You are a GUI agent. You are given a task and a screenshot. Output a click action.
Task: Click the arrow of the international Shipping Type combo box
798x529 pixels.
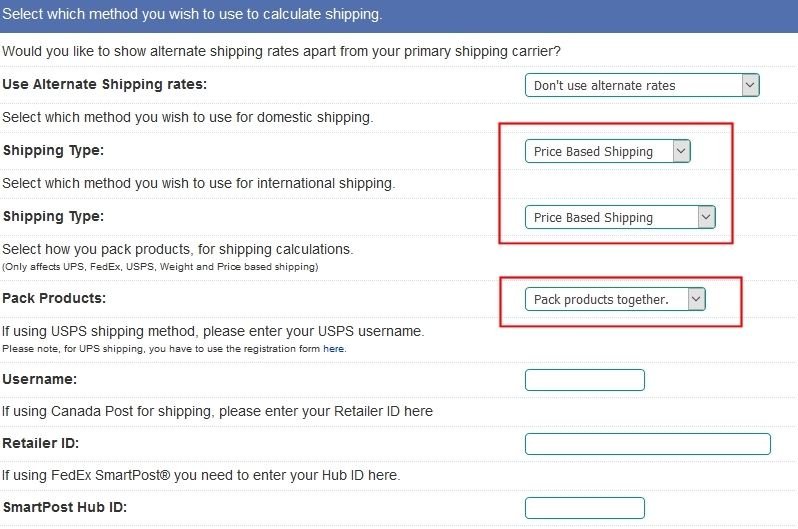pos(706,217)
